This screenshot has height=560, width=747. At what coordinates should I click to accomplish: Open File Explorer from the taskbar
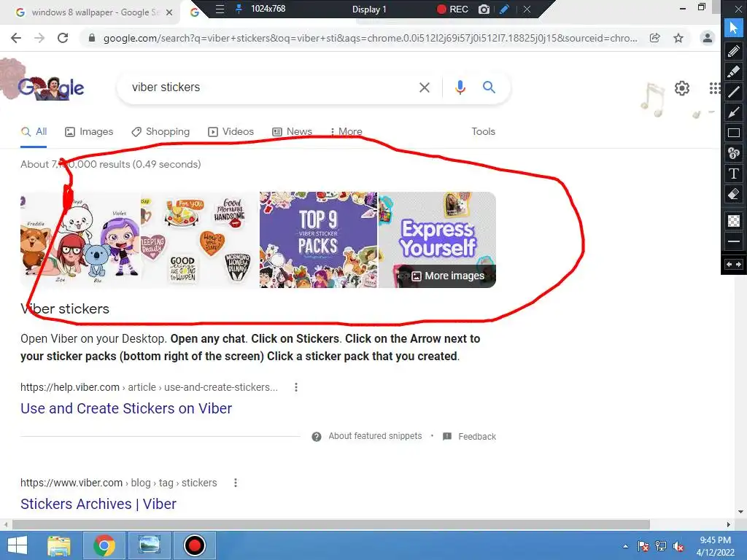pos(58,545)
